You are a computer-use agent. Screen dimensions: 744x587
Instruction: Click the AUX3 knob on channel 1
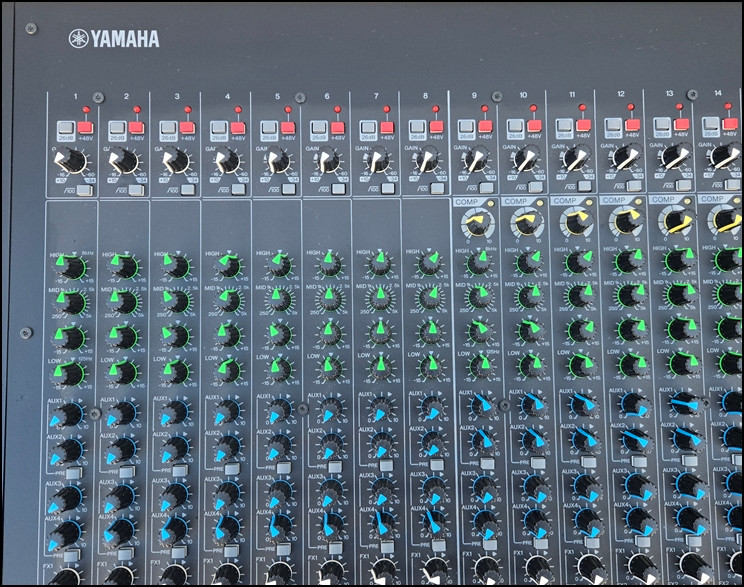(66, 499)
